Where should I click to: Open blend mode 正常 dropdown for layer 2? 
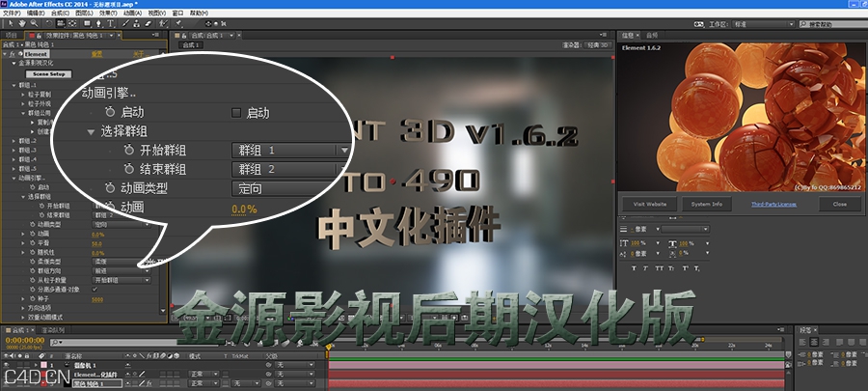(203, 375)
